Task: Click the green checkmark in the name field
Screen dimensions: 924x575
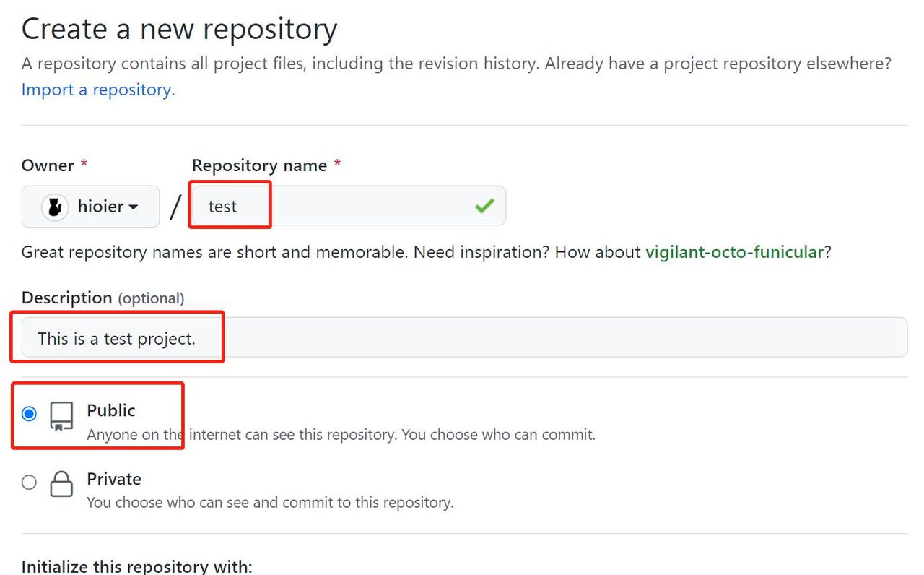Action: click(x=484, y=207)
